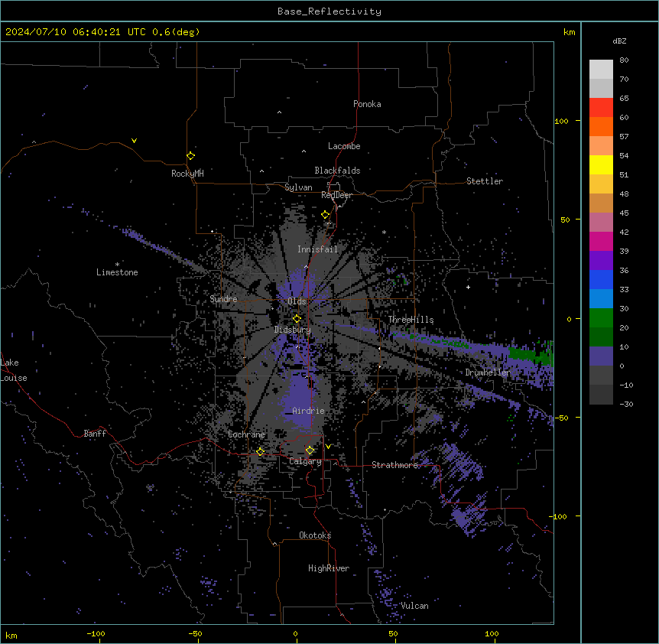
Task: Click the ThreeHills label
Action: click(411, 320)
